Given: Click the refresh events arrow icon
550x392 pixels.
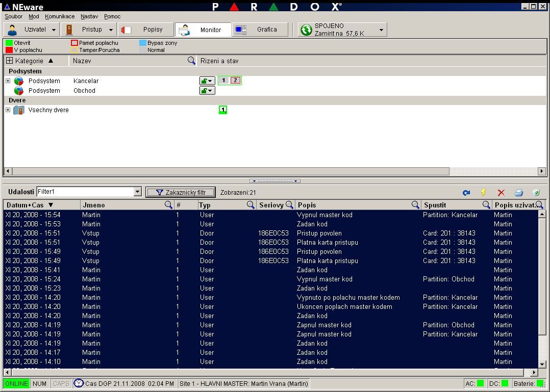Looking at the screenshot, I should 466,193.
